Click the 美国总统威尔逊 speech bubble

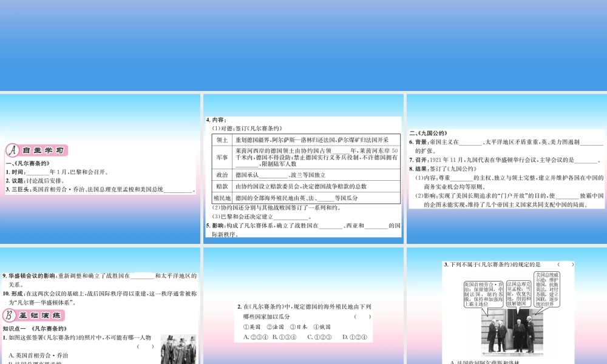coord(547,289)
